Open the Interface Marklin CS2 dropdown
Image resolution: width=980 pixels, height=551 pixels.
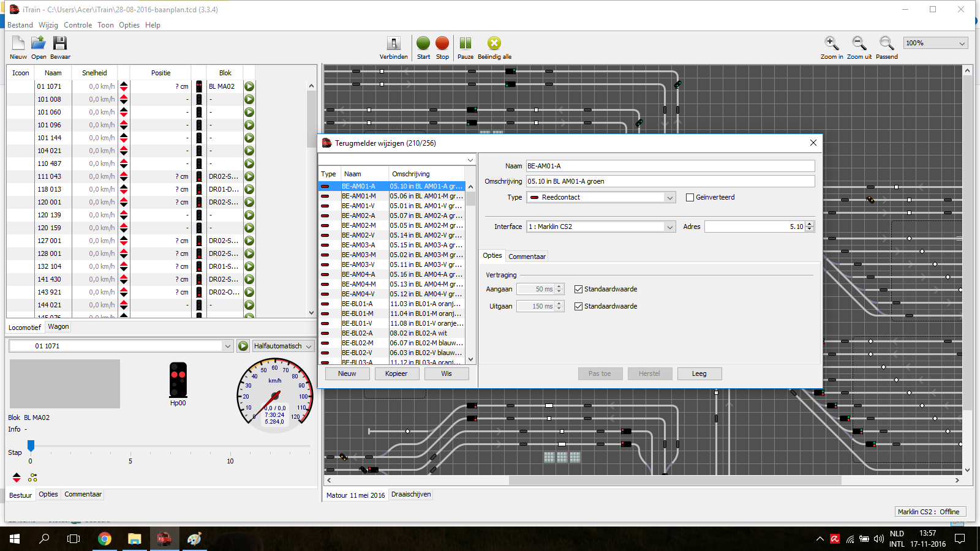pyautogui.click(x=669, y=227)
